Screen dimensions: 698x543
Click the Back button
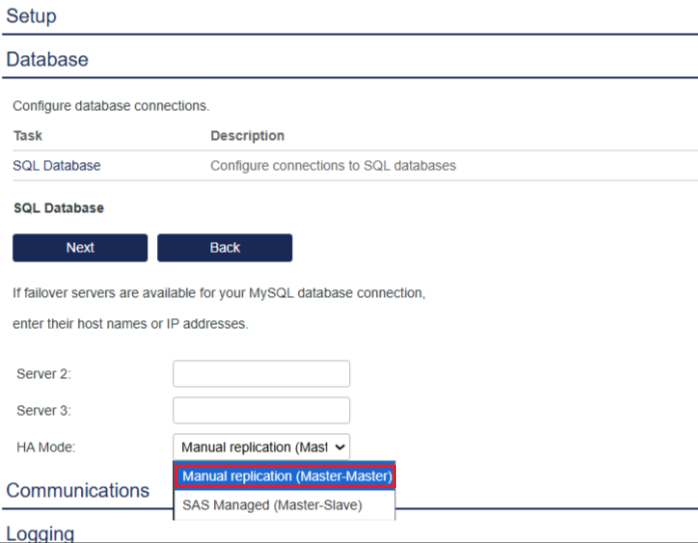pos(225,248)
